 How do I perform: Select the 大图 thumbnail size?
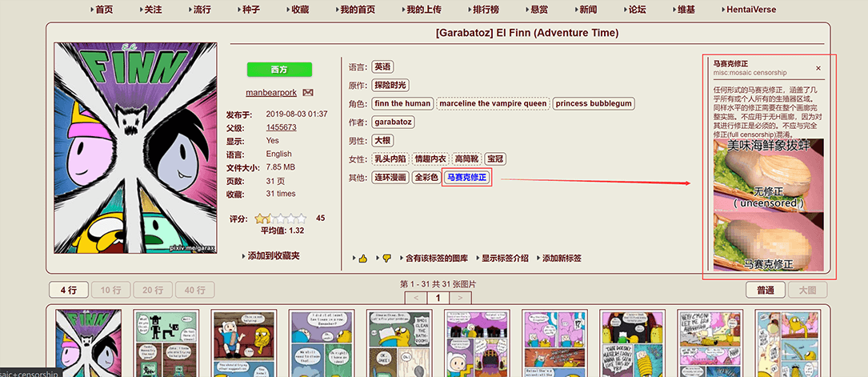[806, 290]
